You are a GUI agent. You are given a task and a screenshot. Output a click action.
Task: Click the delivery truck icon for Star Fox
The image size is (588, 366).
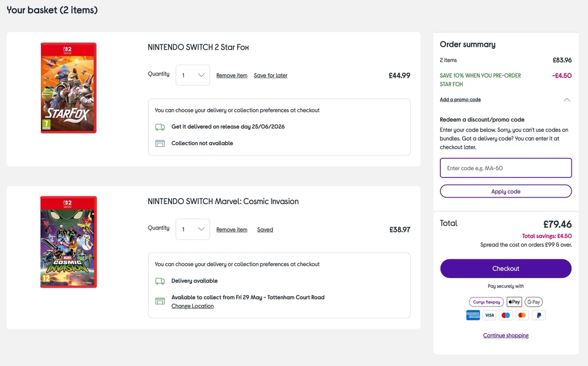coord(160,127)
